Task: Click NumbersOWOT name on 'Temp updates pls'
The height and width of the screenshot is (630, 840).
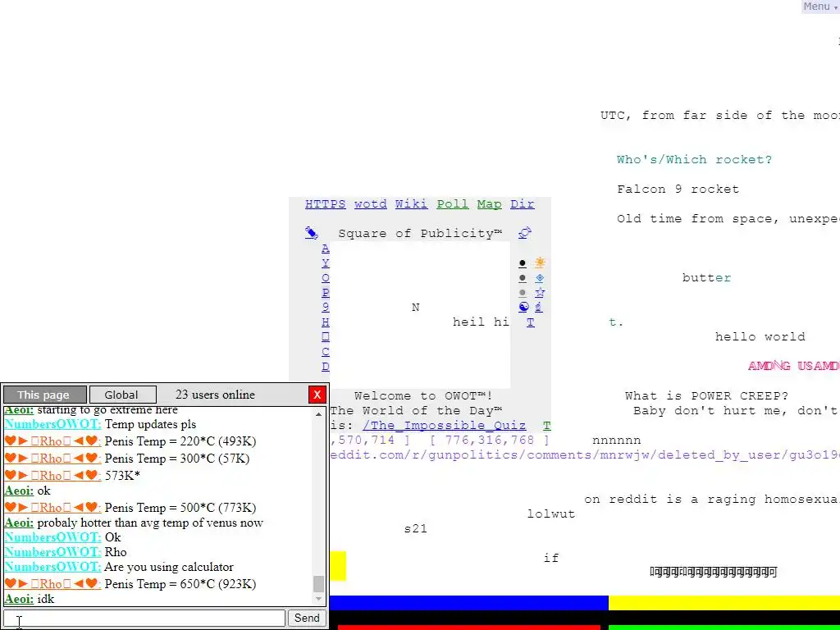Action: [52, 424]
